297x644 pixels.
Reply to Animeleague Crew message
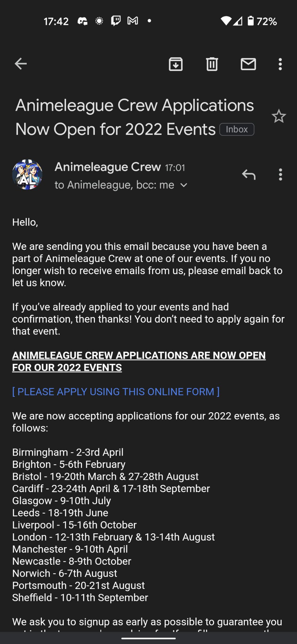pyautogui.click(x=249, y=174)
